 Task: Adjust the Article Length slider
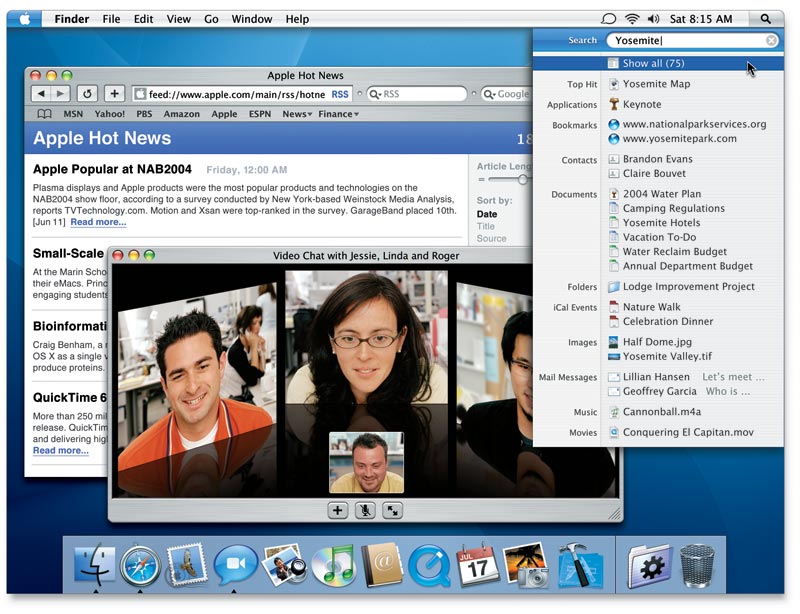click(x=522, y=180)
